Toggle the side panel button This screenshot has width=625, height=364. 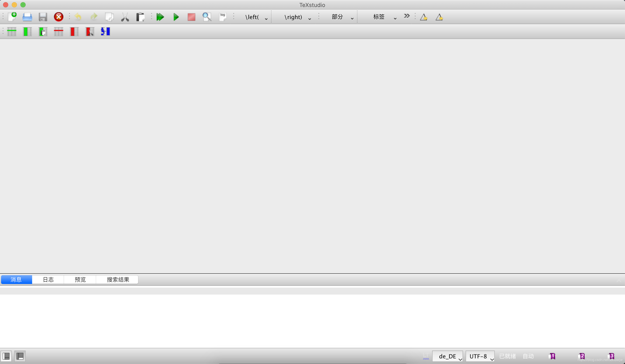tap(6, 356)
